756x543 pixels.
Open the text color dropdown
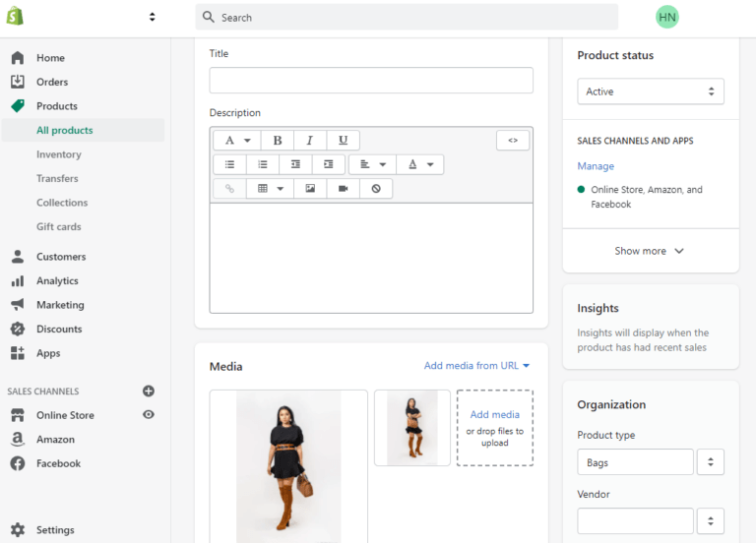420,164
